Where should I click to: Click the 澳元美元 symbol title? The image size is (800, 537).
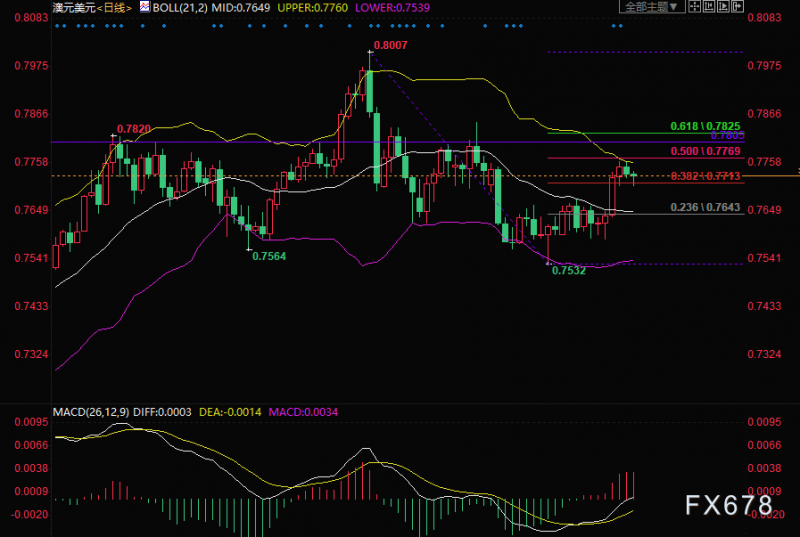point(74,8)
